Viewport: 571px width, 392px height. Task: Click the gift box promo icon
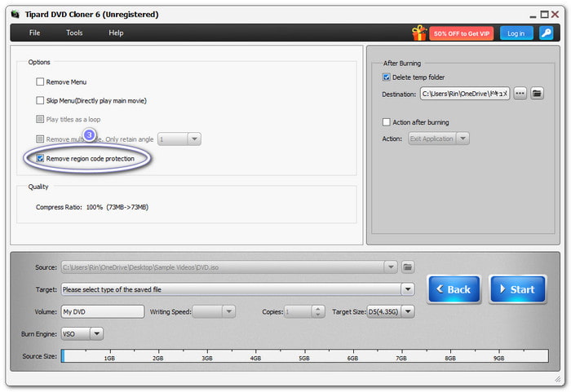(x=419, y=33)
